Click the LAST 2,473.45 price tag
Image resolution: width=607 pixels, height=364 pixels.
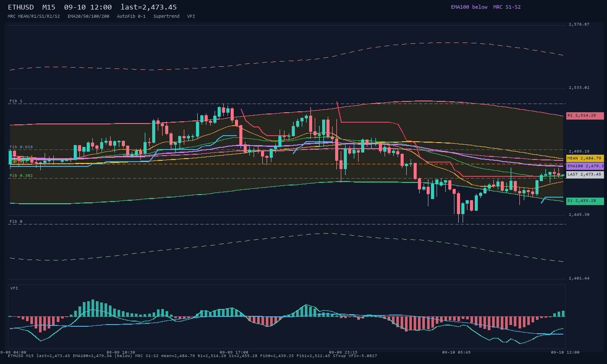[585, 174]
